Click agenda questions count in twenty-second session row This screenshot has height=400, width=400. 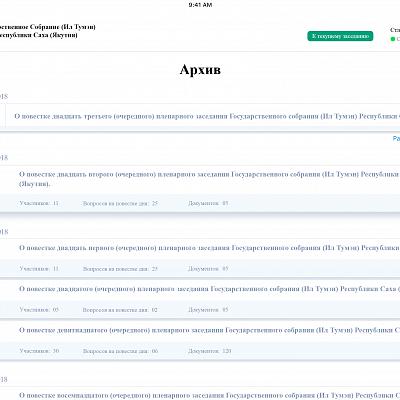point(120,203)
